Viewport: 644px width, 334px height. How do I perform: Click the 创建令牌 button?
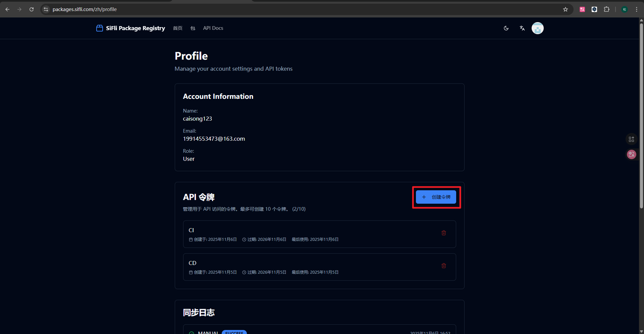point(436,197)
